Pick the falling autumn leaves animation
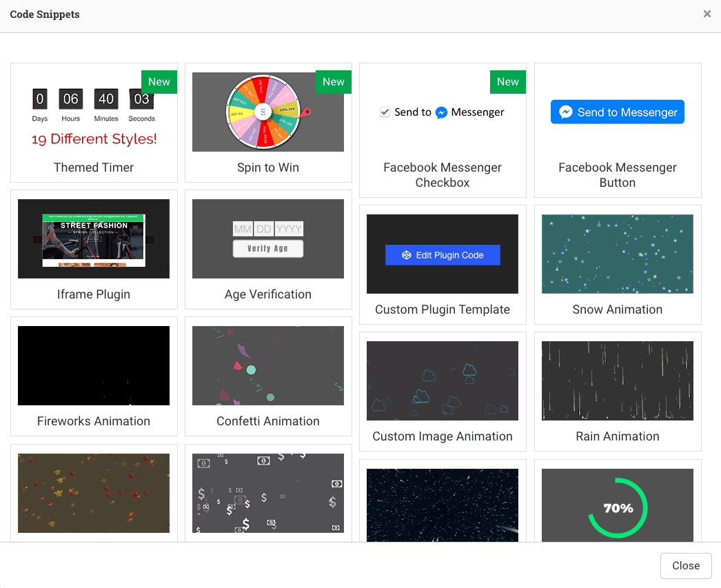Viewport: 721px width, 588px height. [94, 493]
